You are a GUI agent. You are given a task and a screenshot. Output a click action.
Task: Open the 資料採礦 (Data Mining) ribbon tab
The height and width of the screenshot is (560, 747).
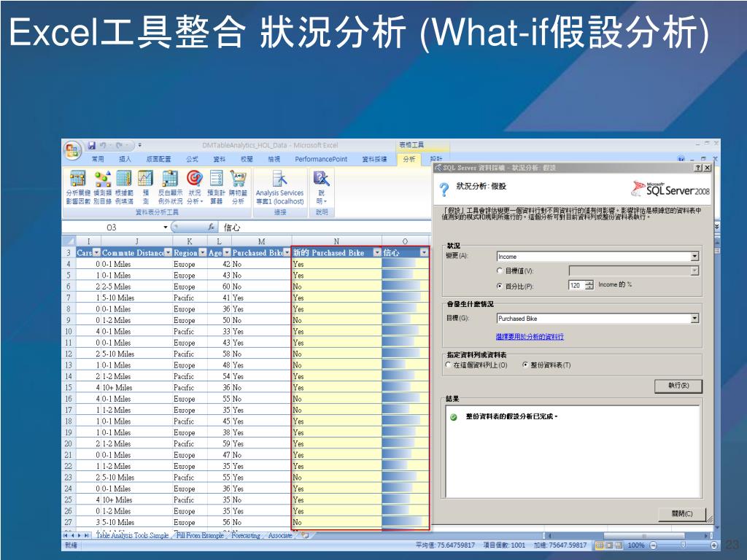375,159
